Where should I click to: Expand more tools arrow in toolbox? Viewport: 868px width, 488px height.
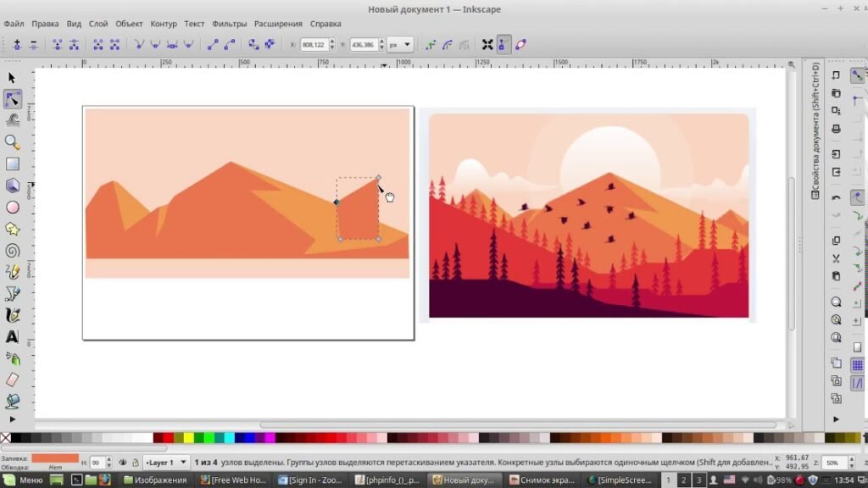coord(12,419)
